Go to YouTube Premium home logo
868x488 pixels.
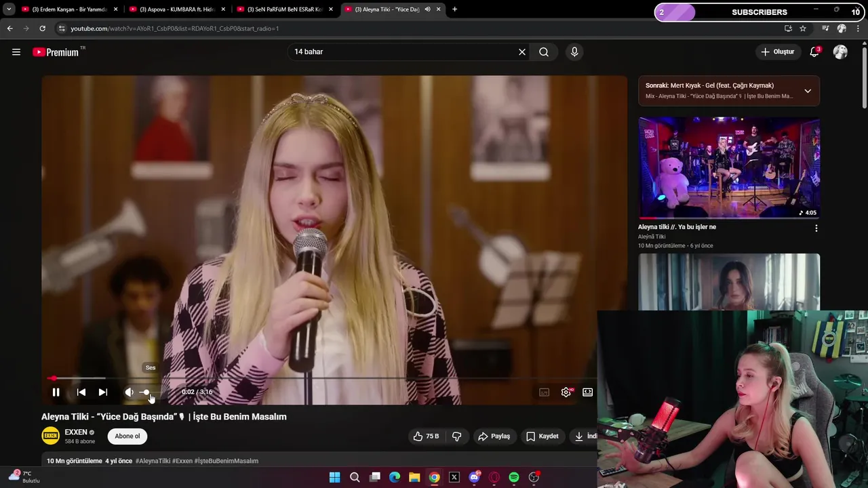coord(57,52)
